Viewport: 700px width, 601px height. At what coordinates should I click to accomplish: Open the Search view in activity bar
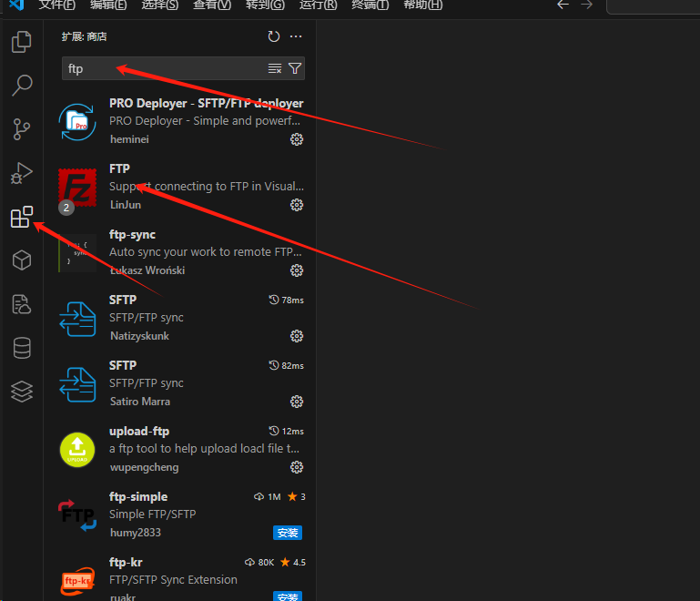22,85
